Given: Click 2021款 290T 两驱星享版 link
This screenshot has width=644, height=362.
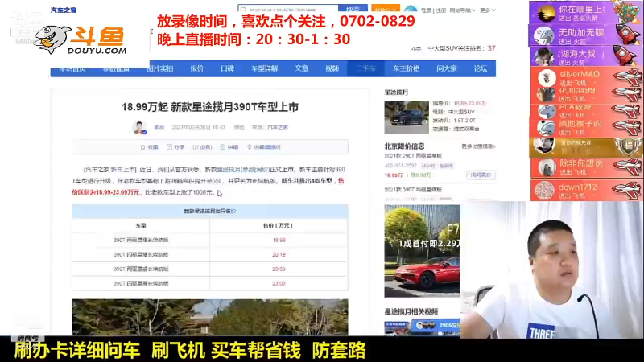Looking at the screenshot, I should point(413,156).
